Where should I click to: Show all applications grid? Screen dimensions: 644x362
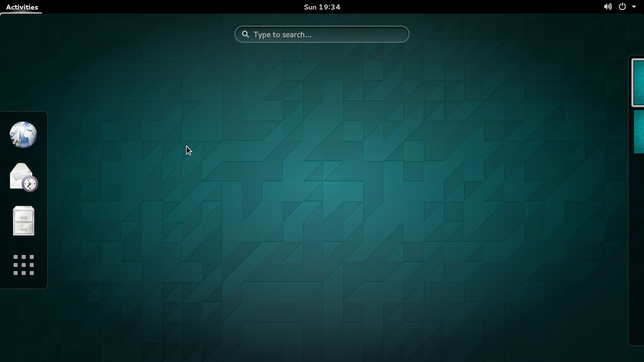pyautogui.click(x=23, y=265)
